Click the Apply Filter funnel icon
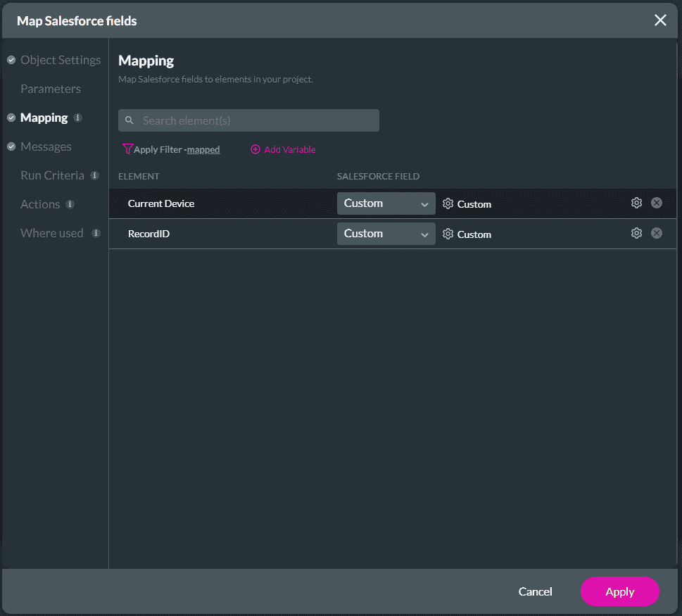This screenshot has height=616, width=682. 127,149
